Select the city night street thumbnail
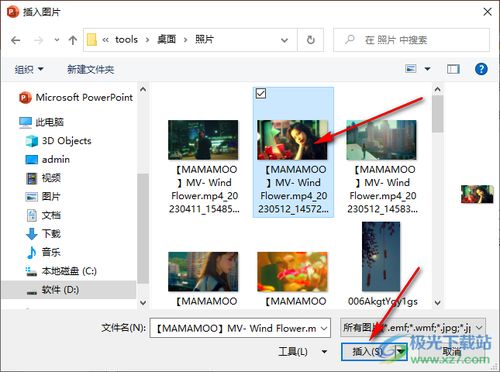500x372 pixels. 203,140
